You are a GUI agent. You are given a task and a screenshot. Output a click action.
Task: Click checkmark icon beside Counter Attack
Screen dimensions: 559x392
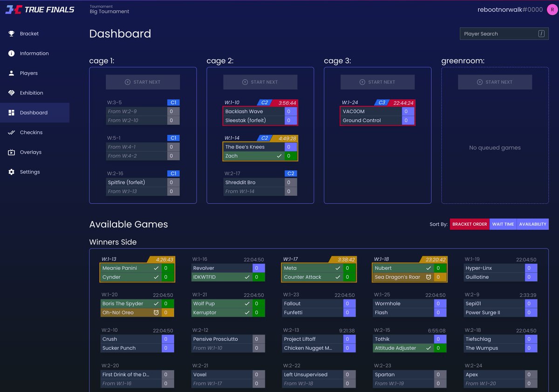point(338,277)
